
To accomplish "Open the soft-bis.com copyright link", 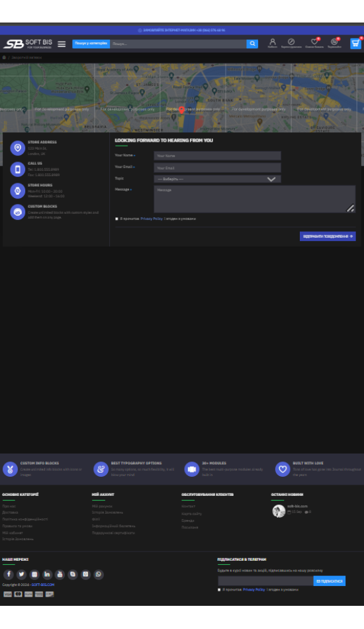I will point(43,585).
